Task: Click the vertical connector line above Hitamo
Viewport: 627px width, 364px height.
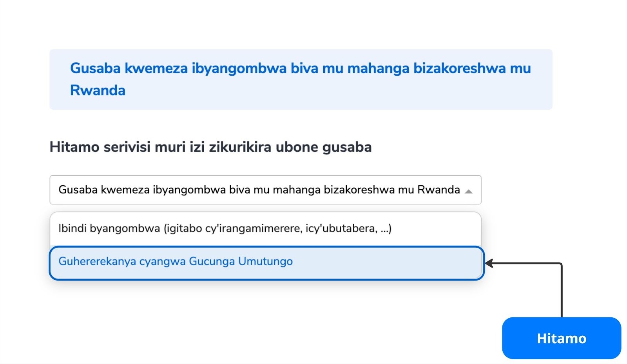Action: click(x=562, y=290)
